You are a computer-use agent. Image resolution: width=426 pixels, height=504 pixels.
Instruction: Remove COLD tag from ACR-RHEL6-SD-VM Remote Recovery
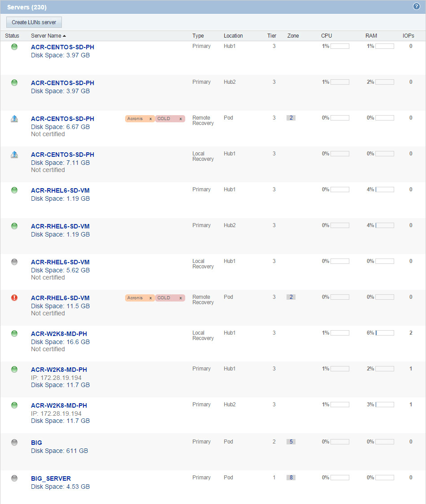181,298
